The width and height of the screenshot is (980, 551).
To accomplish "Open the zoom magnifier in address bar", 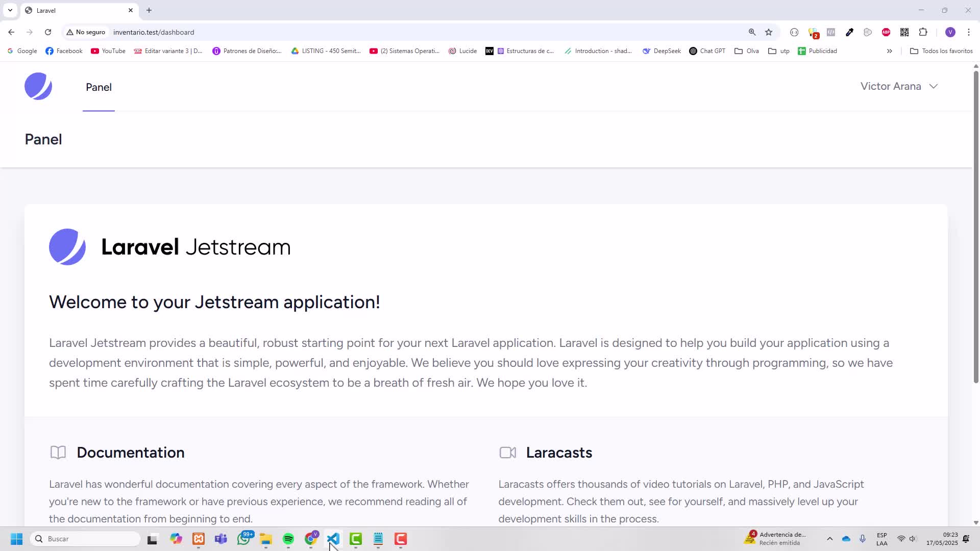I will pyautogui.click(x=752, y=32).
